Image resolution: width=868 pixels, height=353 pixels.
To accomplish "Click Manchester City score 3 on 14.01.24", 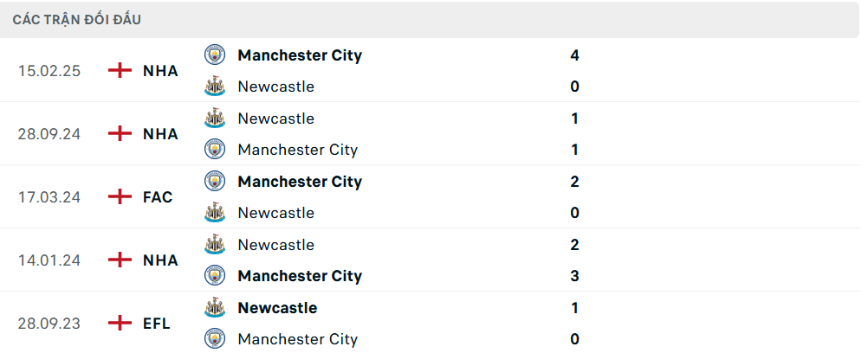I will coord(575,276).
